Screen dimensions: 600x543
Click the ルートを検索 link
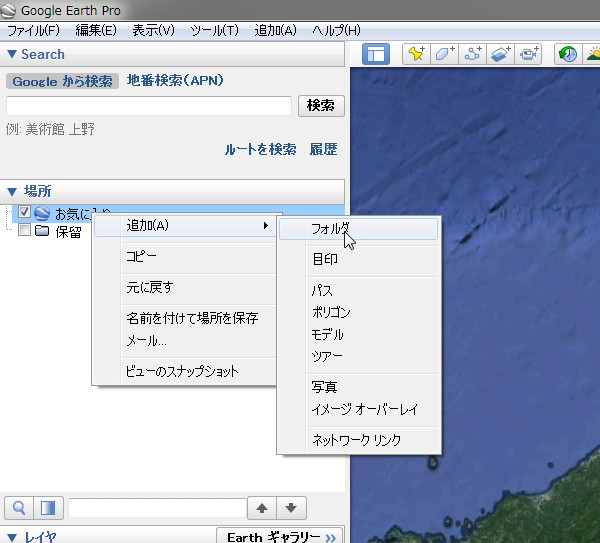pyautogui.click(x=260, y=149)
